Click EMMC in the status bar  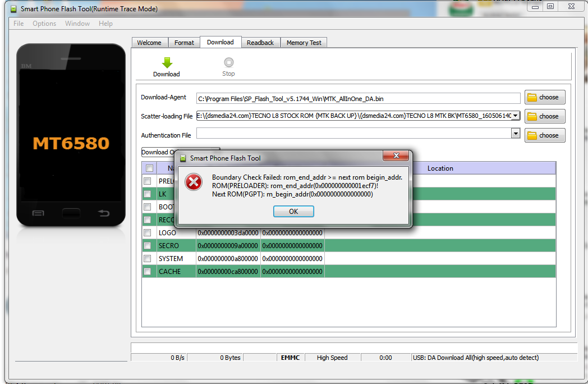(290, 358)
